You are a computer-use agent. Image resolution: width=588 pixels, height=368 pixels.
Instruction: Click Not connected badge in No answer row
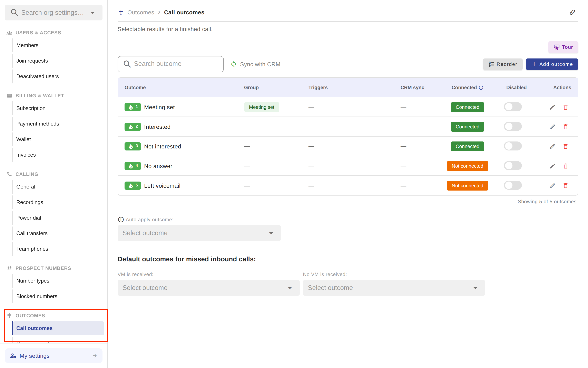467,166
